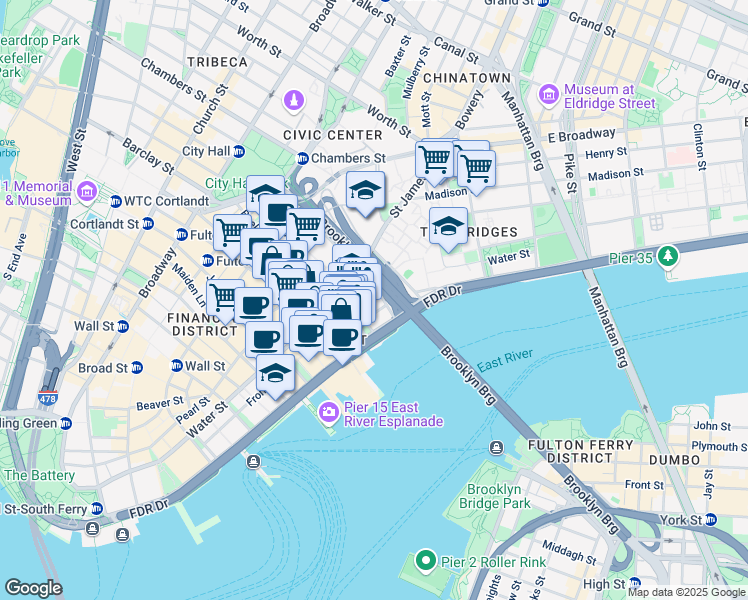748x600 pixels.
Task: Select the Pier 2 Roller Rink label
Action: pos(493,562)
